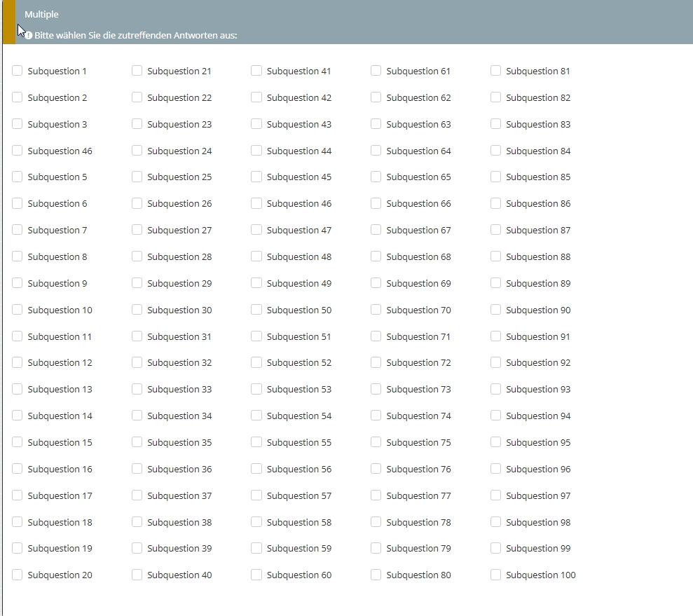The image size is (693, 616).
Task: Enable the Subquestion 61 option
Action: (x=376, y=71)
